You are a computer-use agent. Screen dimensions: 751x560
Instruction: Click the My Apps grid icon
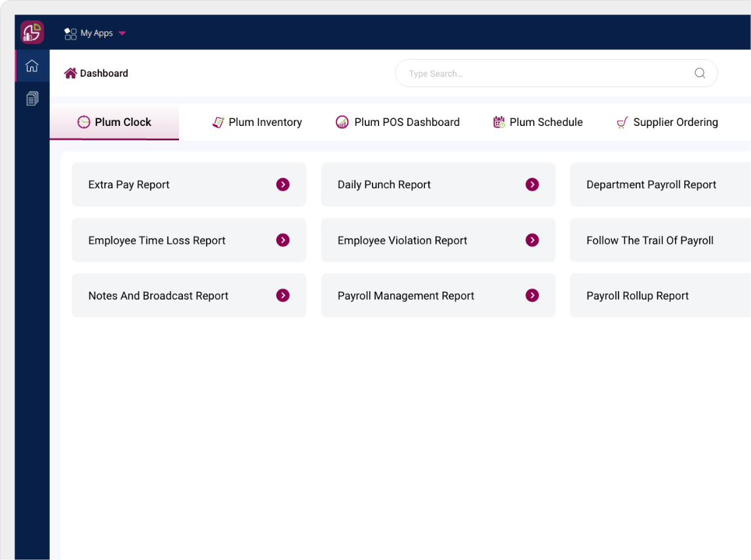tap(70, 31)
